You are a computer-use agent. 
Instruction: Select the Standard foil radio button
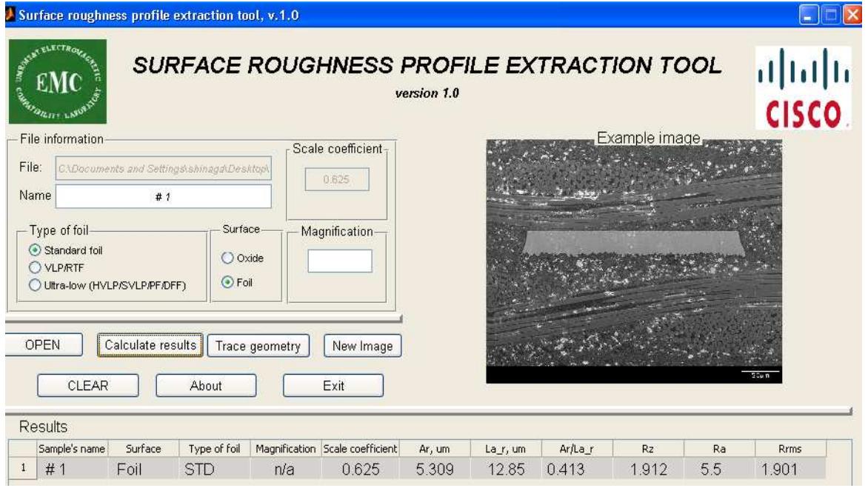[x=35, y=250]
